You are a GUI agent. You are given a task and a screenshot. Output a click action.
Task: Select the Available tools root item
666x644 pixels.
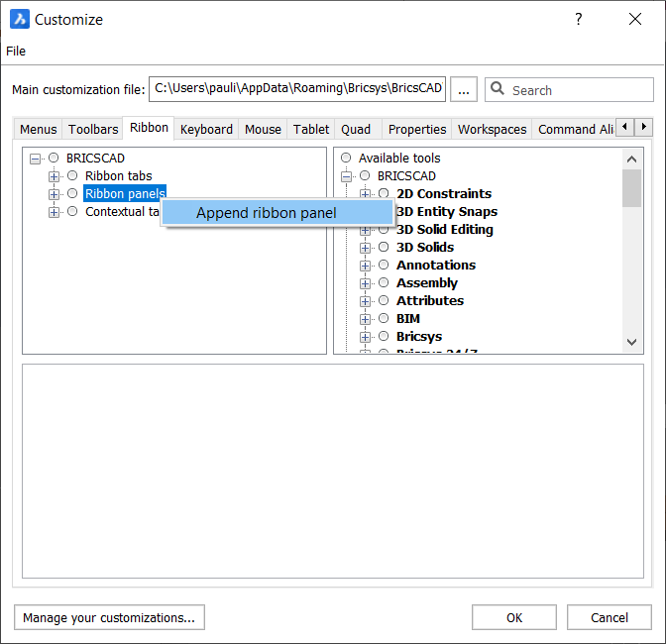tap(399, 158)
